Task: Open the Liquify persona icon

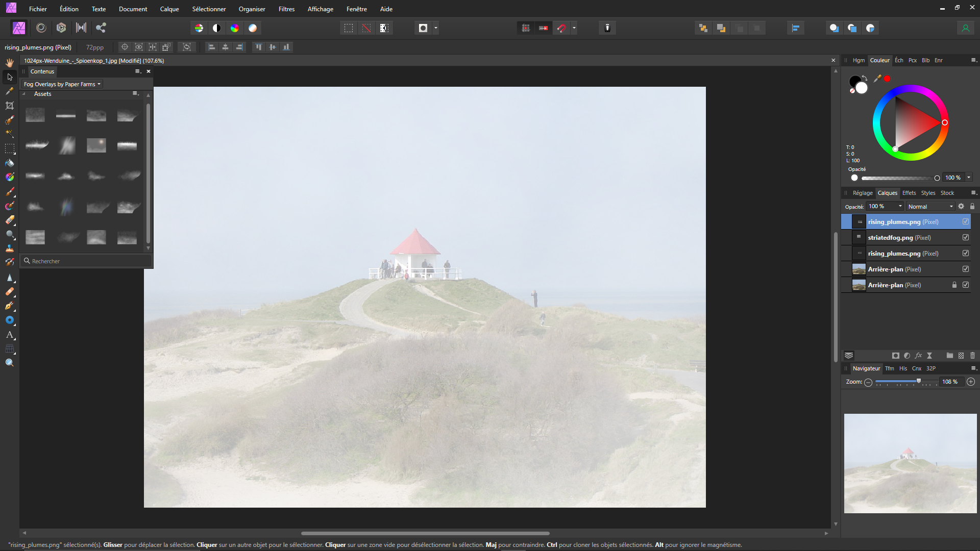Action: tap(41, 28)
